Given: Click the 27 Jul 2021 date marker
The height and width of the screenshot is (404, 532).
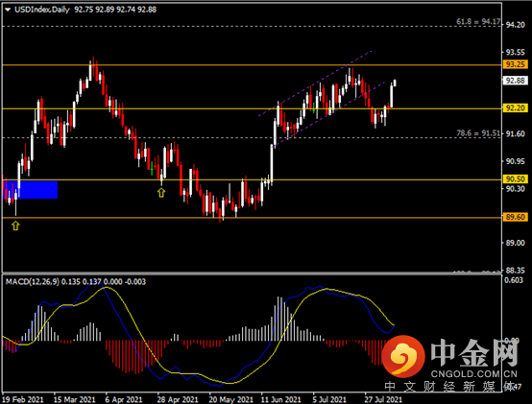Looking at the screenshot, I should tap(383, 399).
